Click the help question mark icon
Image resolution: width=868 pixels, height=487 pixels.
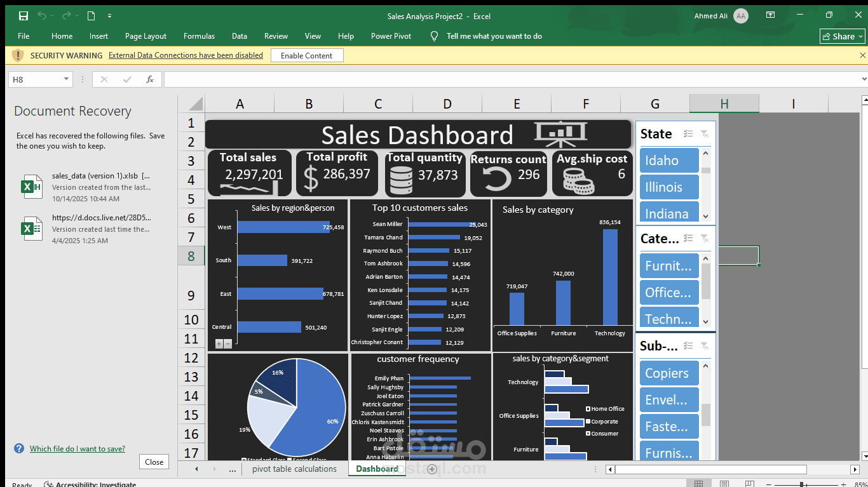click(19, 448)
